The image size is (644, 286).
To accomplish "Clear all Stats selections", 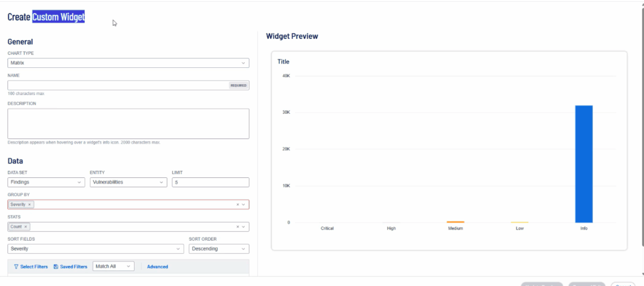I will [237, 227].
